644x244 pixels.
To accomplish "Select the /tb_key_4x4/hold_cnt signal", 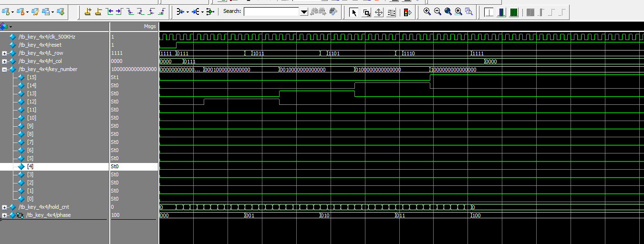I will click(43, 207).
